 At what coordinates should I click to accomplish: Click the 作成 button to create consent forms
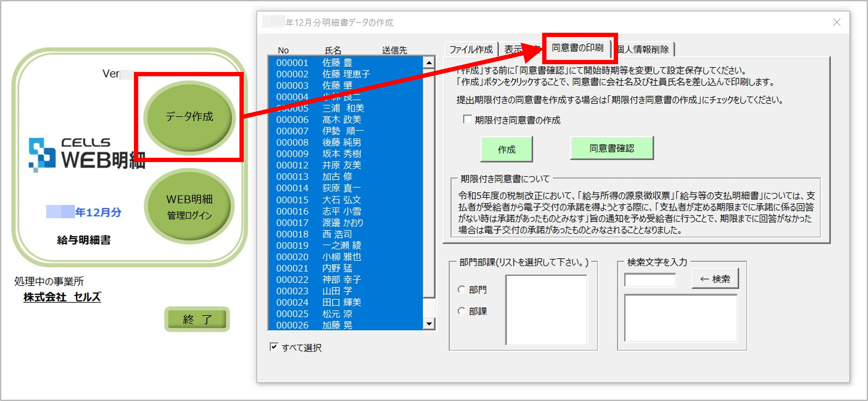[507, 149]
